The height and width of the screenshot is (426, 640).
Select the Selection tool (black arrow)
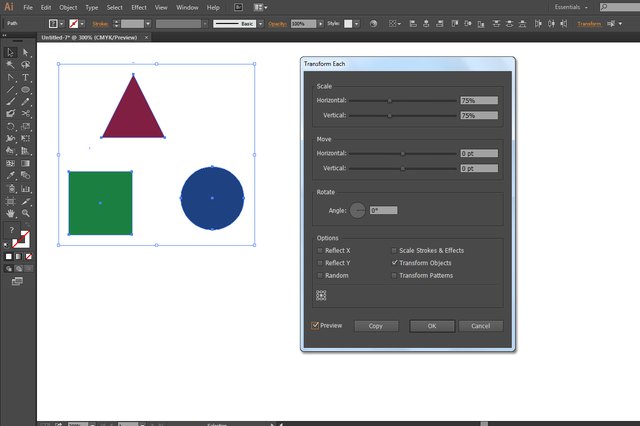pos(10,52)
